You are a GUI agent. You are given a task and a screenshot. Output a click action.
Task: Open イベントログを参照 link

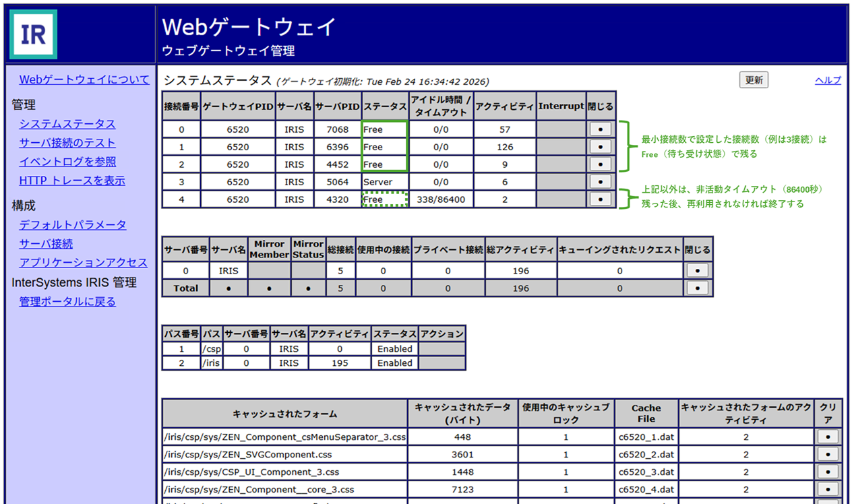pos(67,162)
